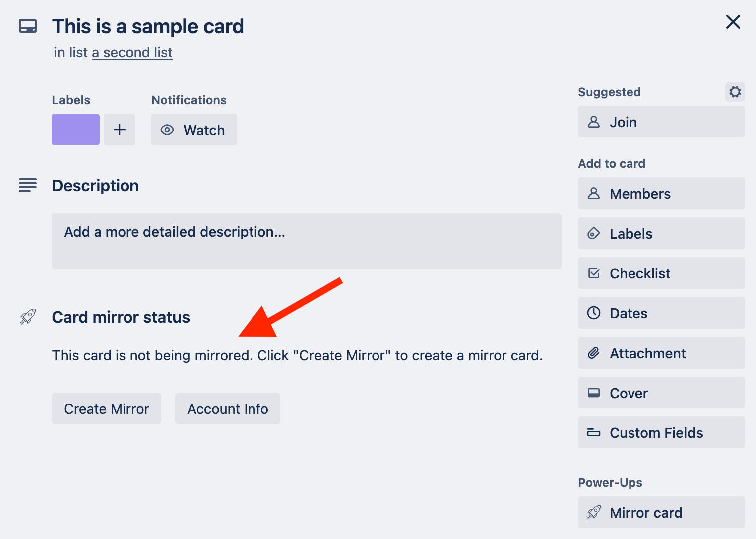
Task: Open Custom Fields in Add to card
Action: coord(661,432)
